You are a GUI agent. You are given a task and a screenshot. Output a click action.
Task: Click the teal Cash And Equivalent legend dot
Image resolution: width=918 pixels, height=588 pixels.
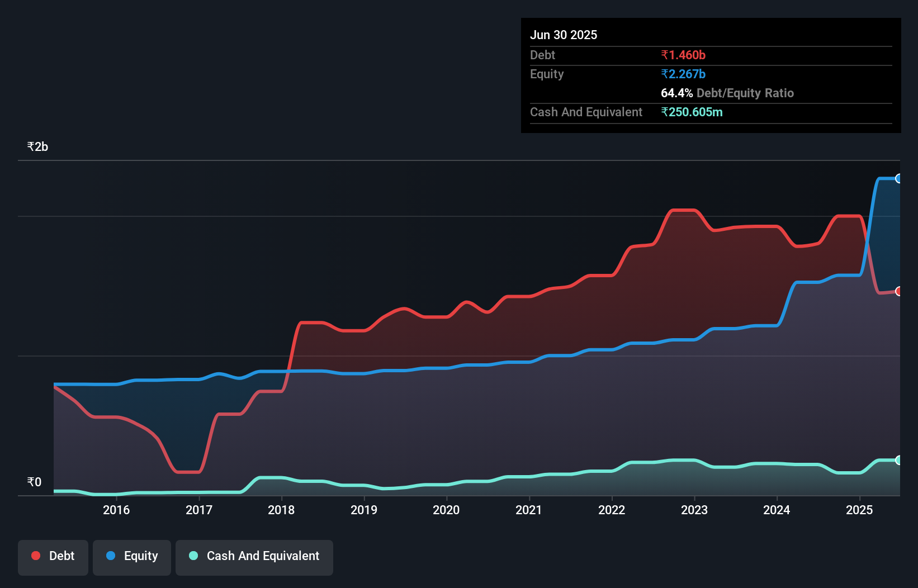coord(193,556)
